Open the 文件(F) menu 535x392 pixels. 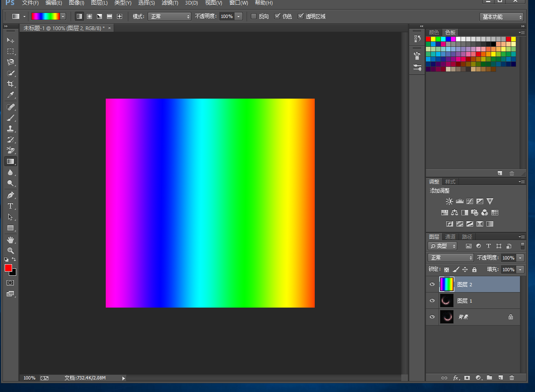[x=31, y=3]
